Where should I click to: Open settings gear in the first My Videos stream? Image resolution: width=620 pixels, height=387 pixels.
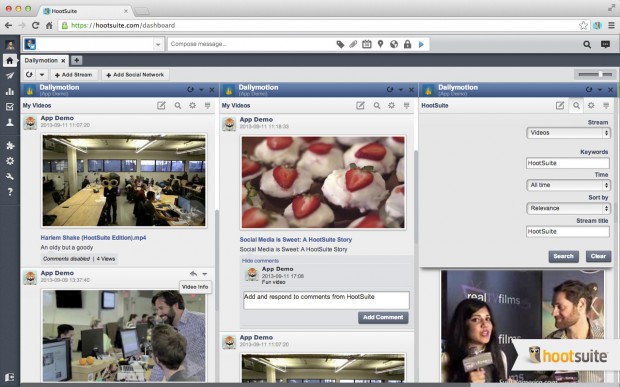193,106
